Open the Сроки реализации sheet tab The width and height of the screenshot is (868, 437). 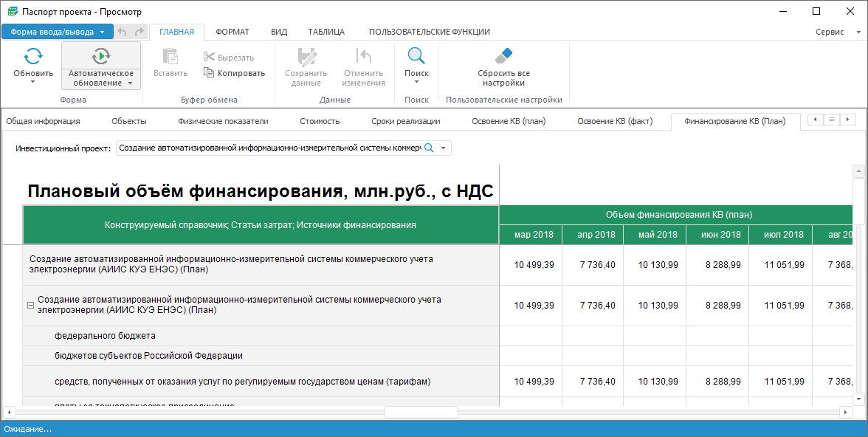[406, 121]
